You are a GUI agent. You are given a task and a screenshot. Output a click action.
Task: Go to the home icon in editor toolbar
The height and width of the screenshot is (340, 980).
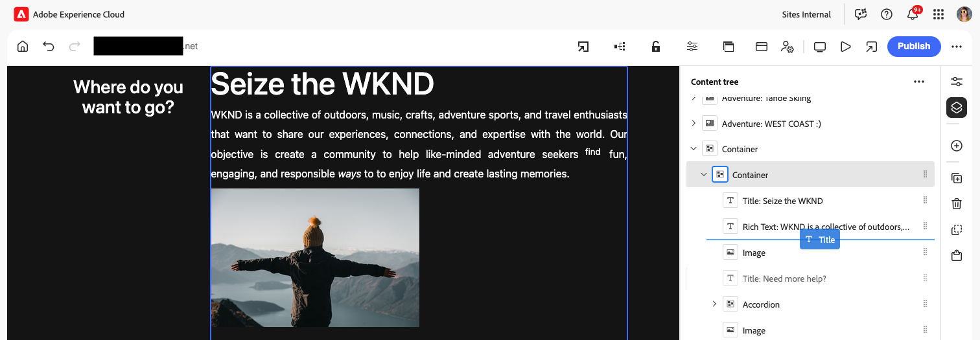pos(23,47)
